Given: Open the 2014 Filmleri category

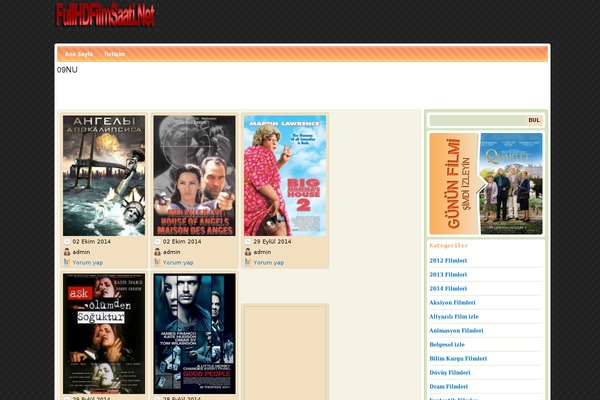Looking at the screenshot, I should tap(448, 289).
